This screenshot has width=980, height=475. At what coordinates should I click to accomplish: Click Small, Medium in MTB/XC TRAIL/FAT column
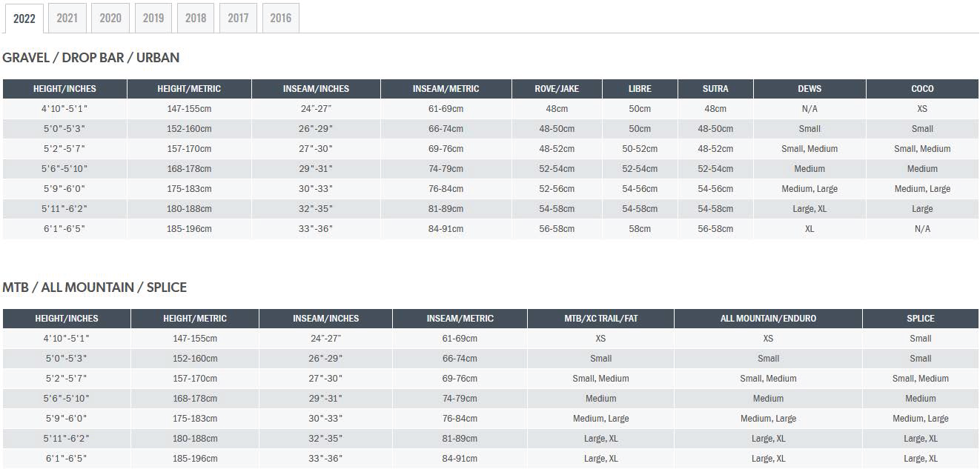click(600, 379)
